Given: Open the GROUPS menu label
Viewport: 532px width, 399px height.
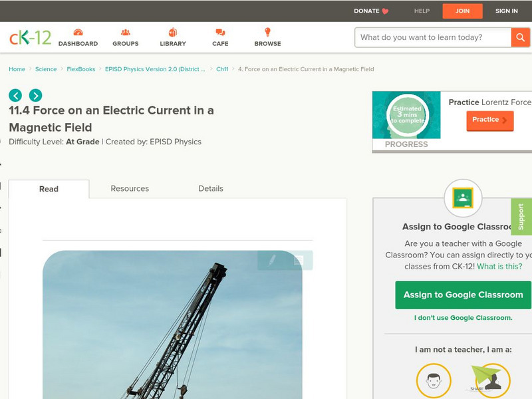Looking at the screenshot, I should coord(126,44).
